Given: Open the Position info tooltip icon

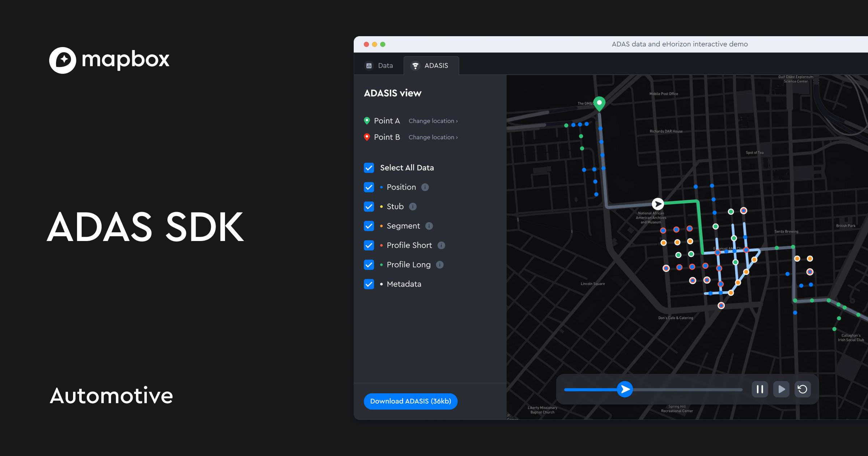Looking at the screenshot, I should click(425, 187).
